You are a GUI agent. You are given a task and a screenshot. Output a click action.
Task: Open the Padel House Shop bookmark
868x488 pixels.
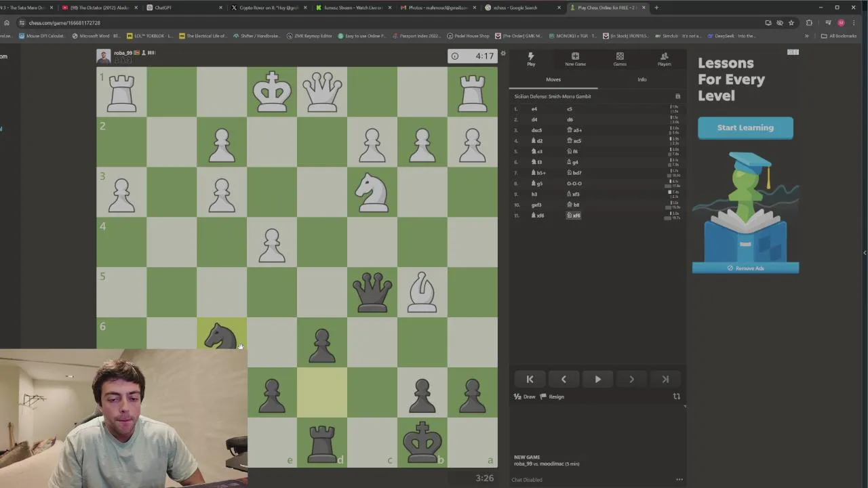468,36
